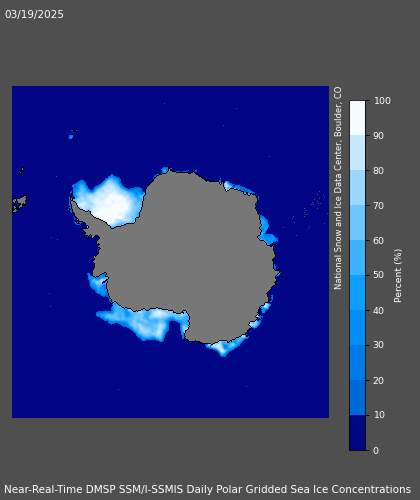This screenshot has width=420, height=500.
Task: Select the 30-40 percent colorbar band
Action: pos(357,327)
